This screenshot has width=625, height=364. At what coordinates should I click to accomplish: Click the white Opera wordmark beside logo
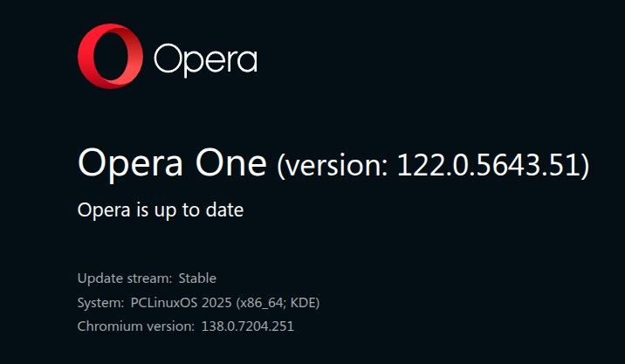[206, 60]
